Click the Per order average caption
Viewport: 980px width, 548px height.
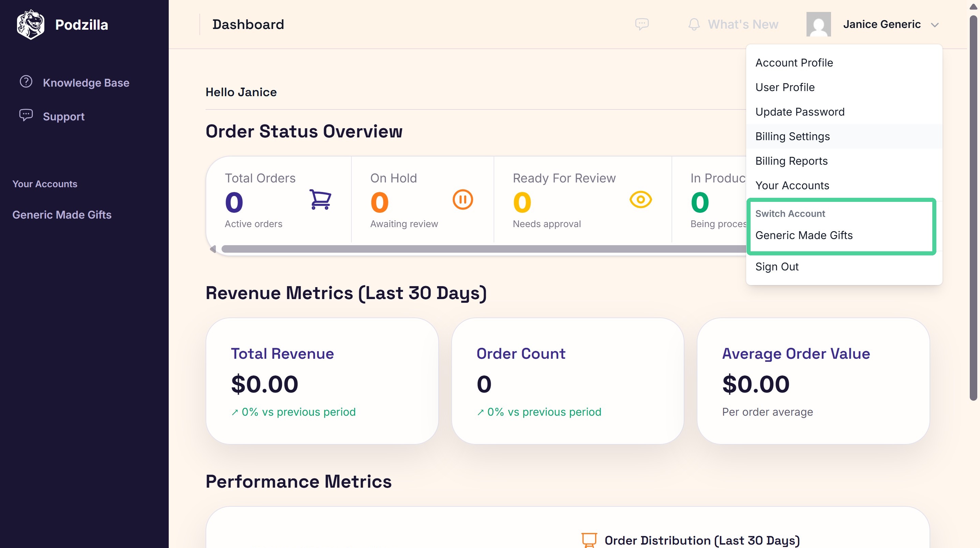click(767, 412)
